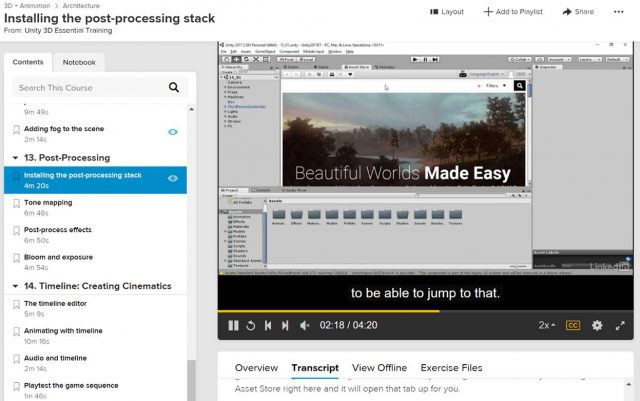The image size is (640, 401).
Task: Bookmark Playtest the game sequence
Action: click(x=16, y=386)
